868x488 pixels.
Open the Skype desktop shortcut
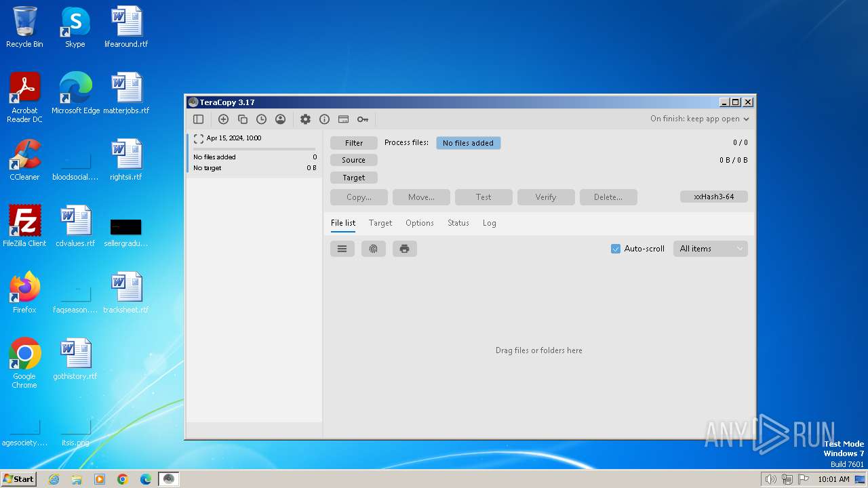[75, 27]
